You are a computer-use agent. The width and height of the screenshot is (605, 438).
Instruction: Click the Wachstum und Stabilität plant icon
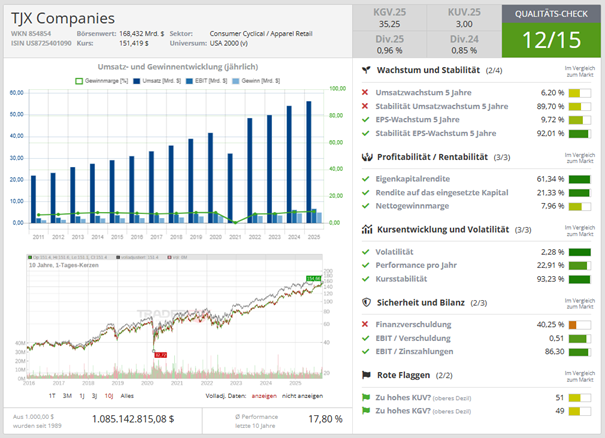click(x=366, y=71)
